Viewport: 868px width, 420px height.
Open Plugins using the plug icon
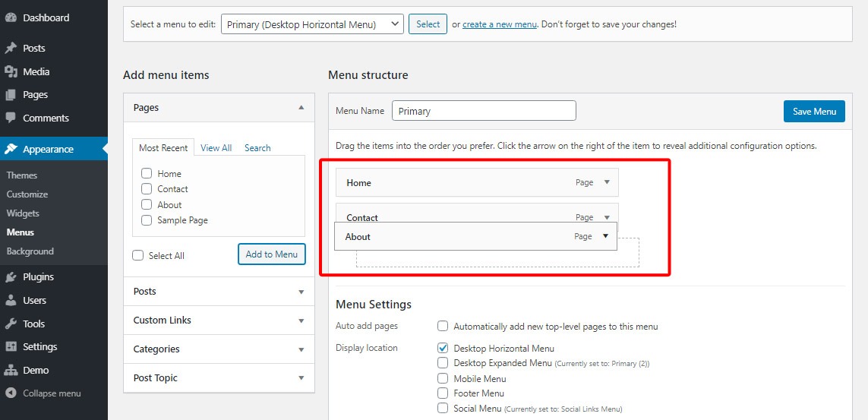point(11,276)
